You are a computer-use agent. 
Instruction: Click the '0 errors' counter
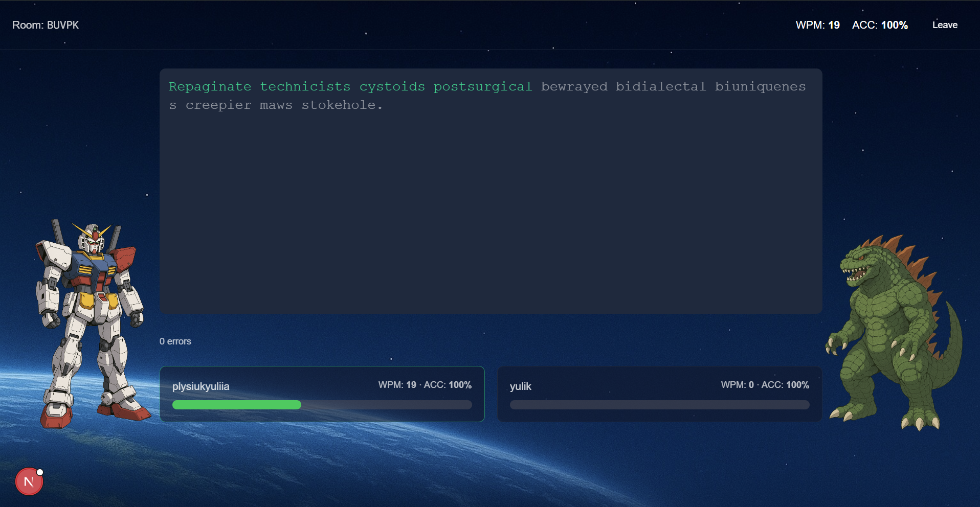click(x=175, y=341)
